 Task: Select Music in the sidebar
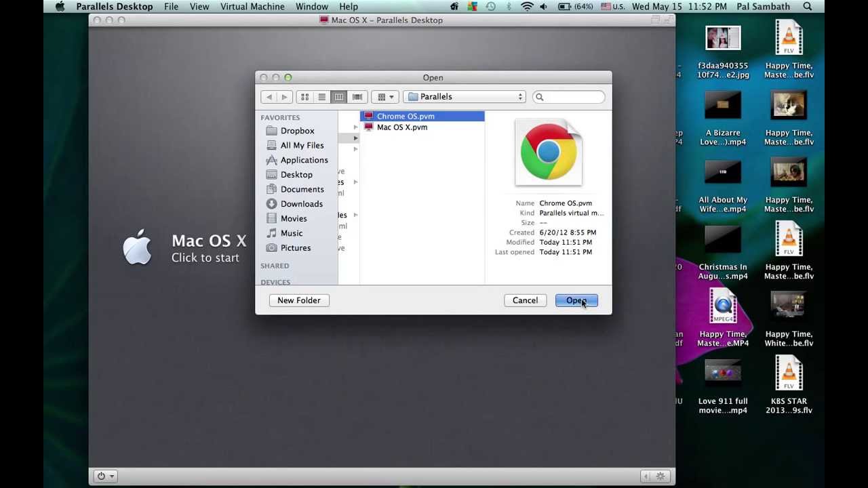[291, 233]
